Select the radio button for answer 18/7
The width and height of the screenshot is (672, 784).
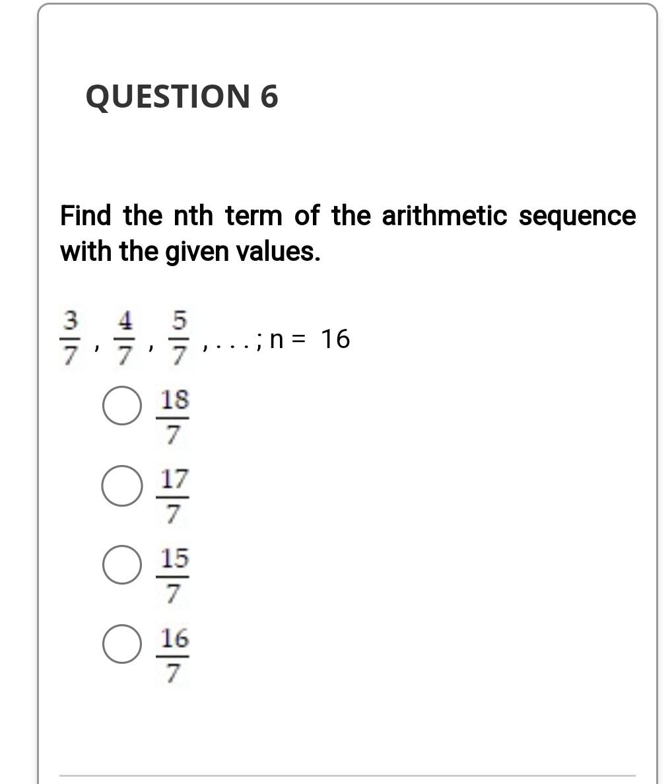point(121,404)
